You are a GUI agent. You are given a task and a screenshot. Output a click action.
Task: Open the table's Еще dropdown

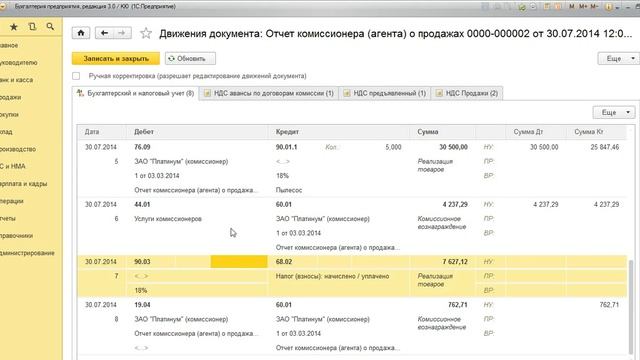(x=613, y=112)
